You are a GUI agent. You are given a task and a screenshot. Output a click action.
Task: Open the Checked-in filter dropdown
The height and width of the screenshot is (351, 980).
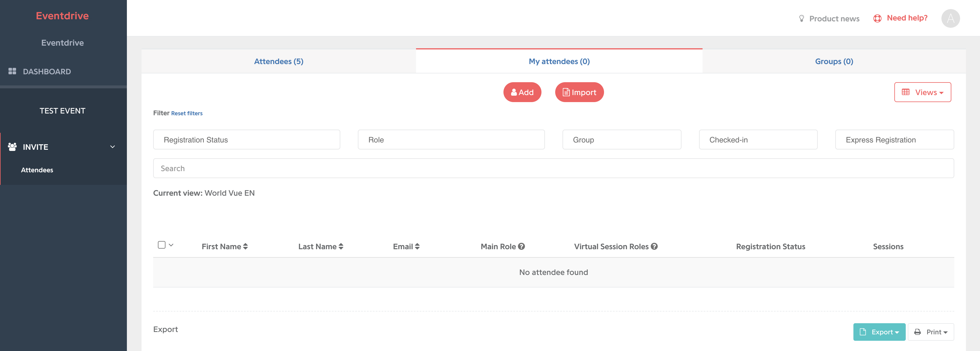[758, 140]
